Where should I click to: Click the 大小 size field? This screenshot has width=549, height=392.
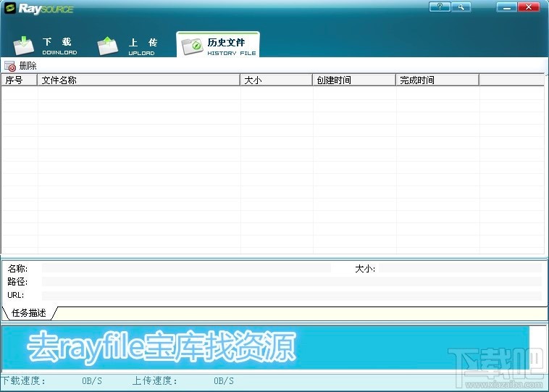(x=461, y=268)
